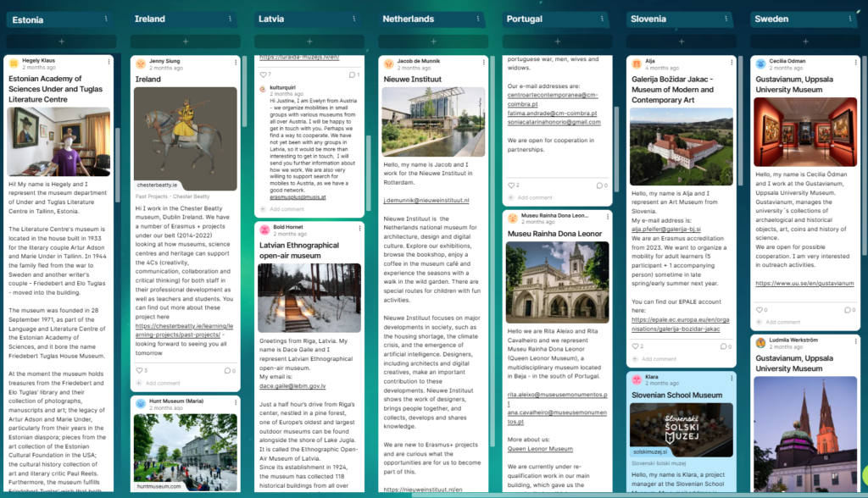The height and width of the screenshot is (498, 868).
Task: Add a post to the Slovenia column
Action: tap(682, 41)
